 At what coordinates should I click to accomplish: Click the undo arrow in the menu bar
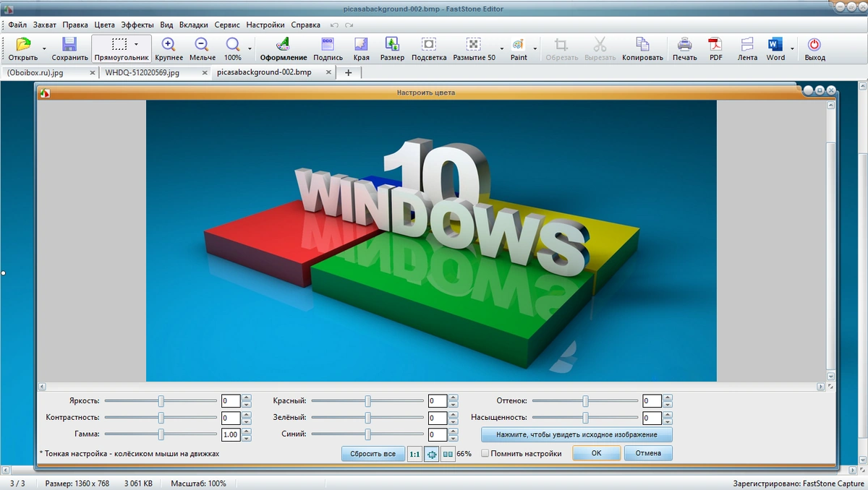click(x=334, y=25)
